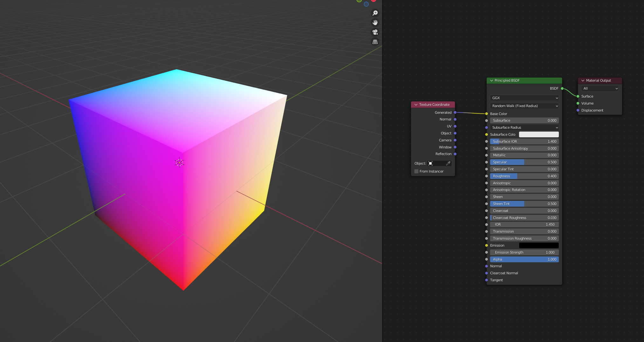
Task: Enable the From Instancer checkbox
Action: (416, 171)
